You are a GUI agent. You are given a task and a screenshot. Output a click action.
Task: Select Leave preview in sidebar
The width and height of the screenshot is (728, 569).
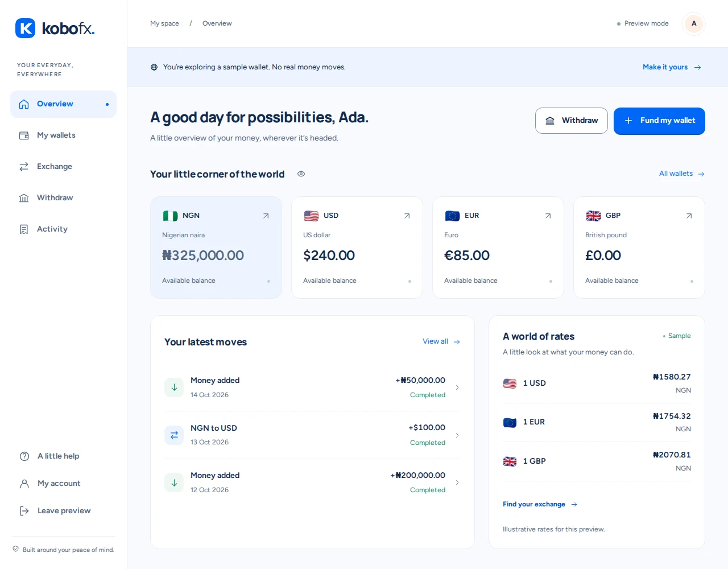(x=63, y=511)
